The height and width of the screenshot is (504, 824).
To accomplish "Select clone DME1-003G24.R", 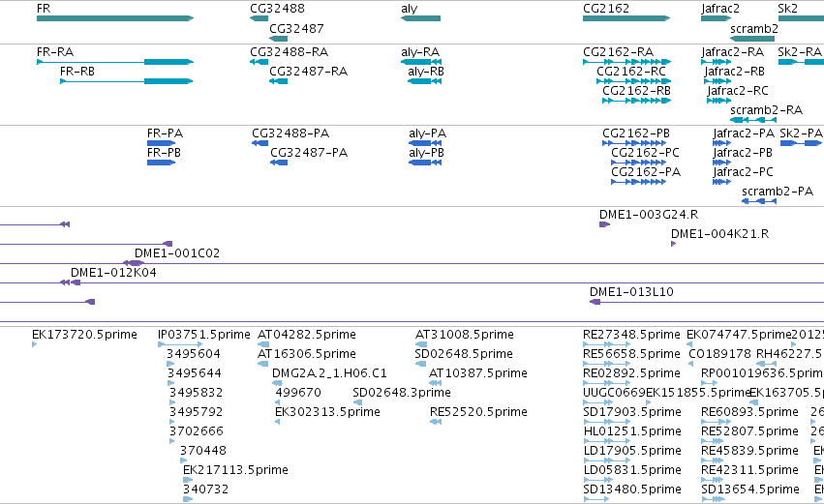I will click(x=604, y=224).
